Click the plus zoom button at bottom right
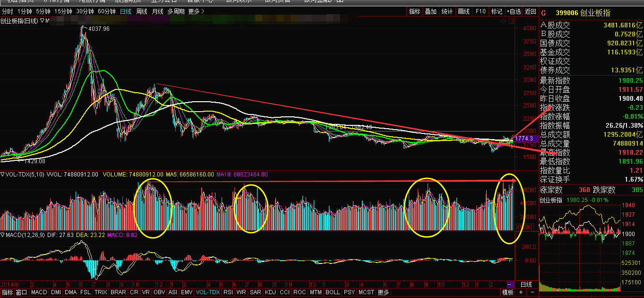Viewport: 644px width, 298px height. (521, 292)
